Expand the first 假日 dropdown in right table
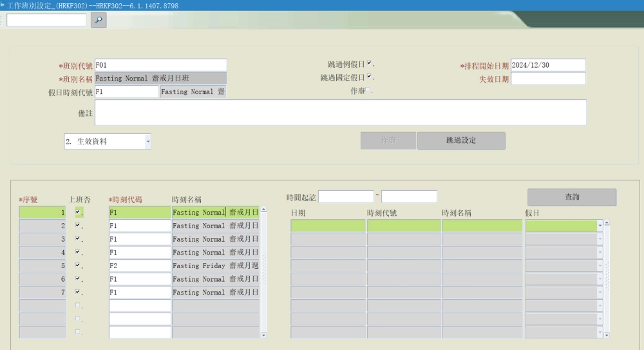The image size is (644, 350). [x=600, y=226]
